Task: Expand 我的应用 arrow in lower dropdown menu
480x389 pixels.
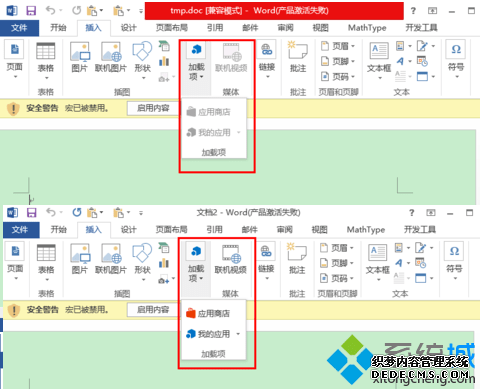Action: point(238,334)
